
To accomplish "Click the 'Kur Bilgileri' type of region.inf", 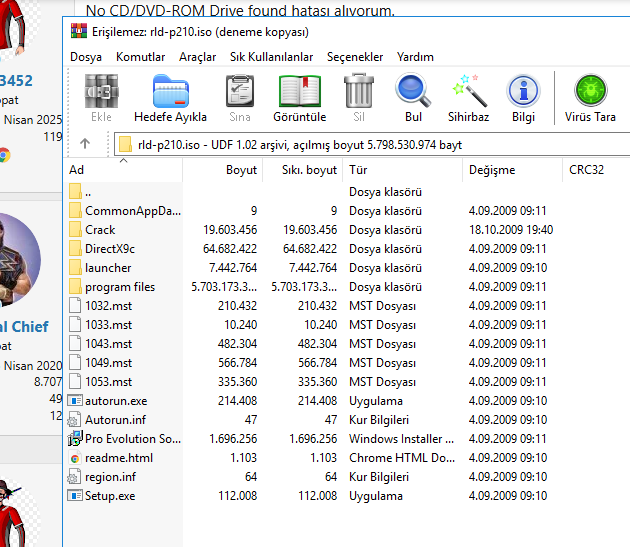I will tap(379, 477).
